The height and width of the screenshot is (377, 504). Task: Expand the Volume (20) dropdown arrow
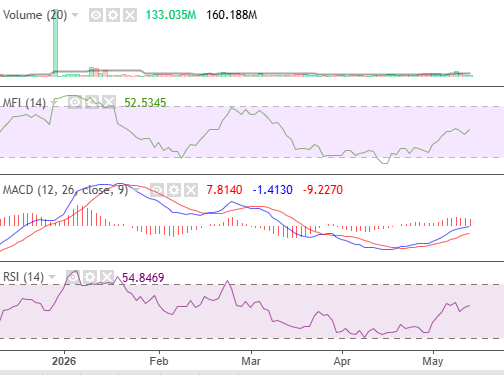pos(75,15)
